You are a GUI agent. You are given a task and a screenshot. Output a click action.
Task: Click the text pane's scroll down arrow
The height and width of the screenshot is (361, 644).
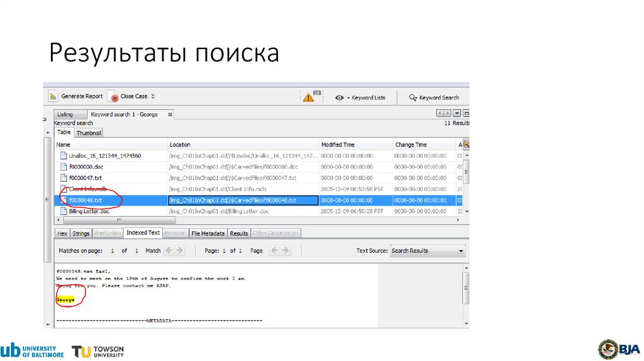466,324
